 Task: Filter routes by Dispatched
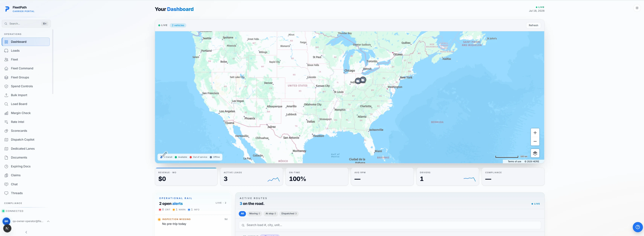(289, 214)
